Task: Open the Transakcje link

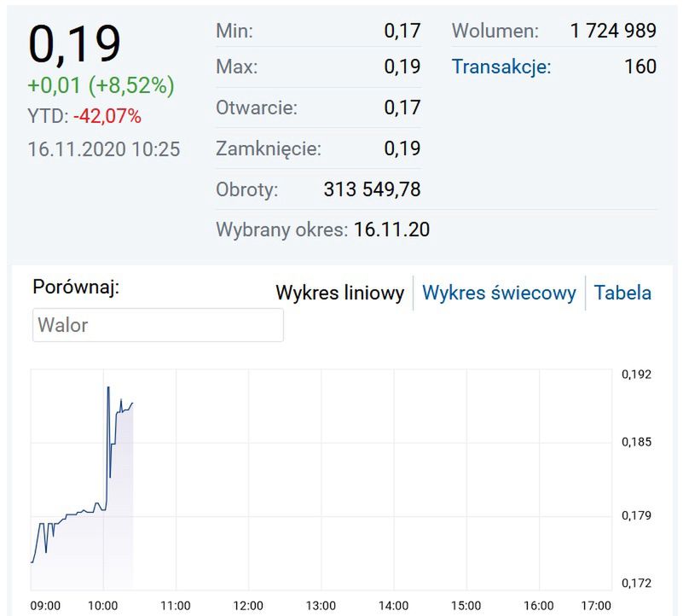Action: point(501,67)
